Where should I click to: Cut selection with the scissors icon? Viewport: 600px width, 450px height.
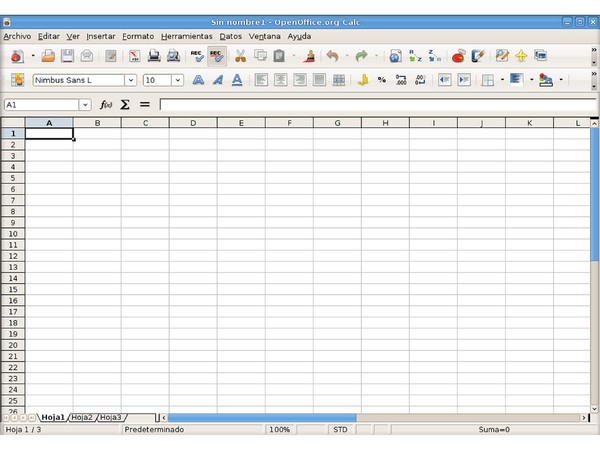(x=240, y=56)
